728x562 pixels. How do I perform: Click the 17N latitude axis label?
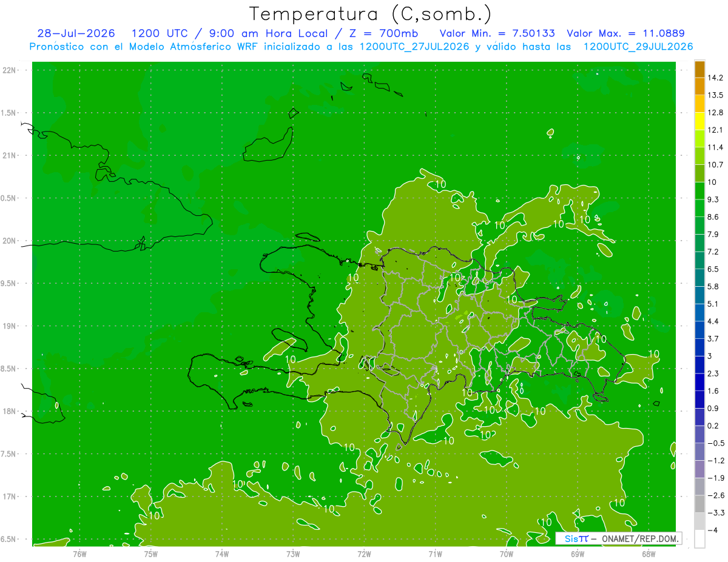coord(10,497)
